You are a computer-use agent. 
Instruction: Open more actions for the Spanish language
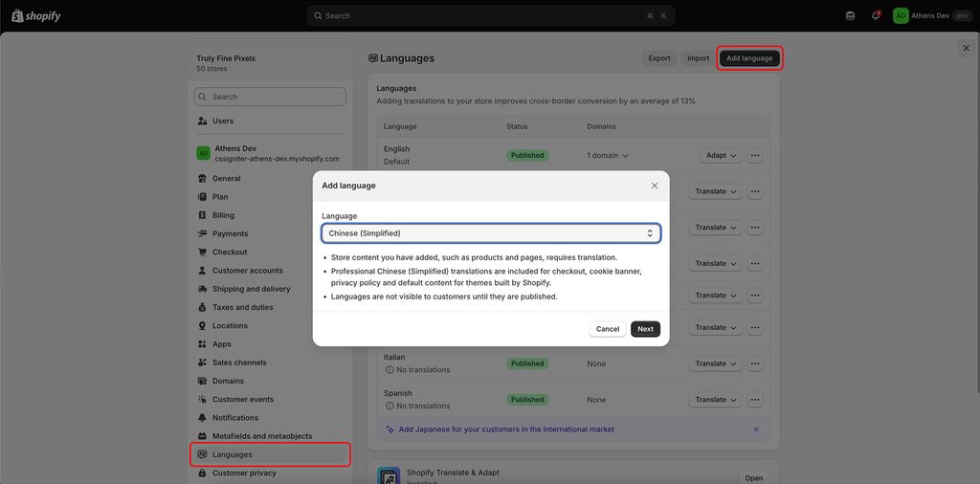click(x=755, y=400)
